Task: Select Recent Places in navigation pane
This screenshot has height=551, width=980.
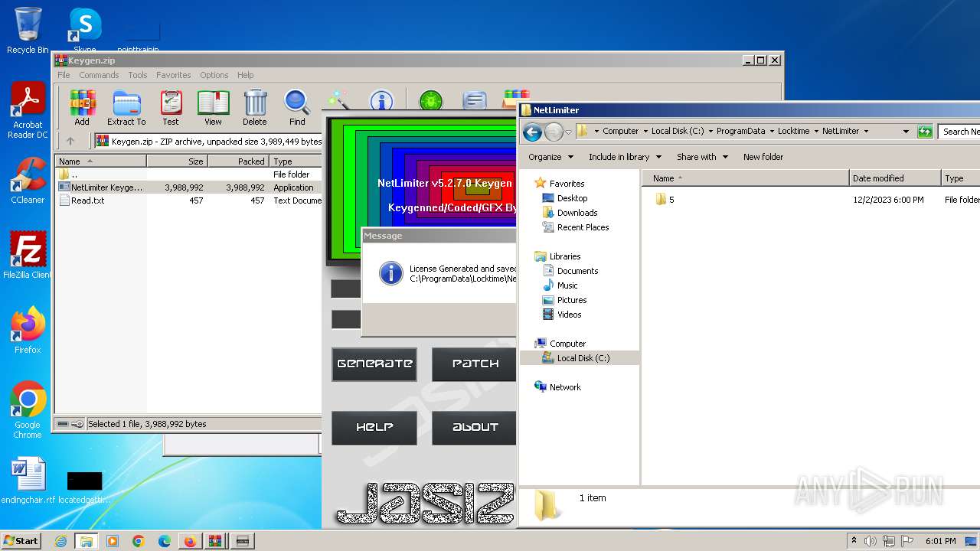Action: coord(576,227)
